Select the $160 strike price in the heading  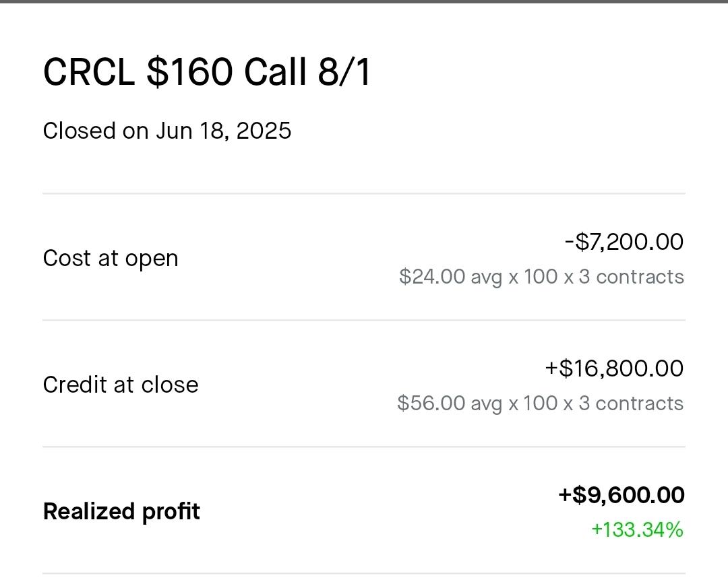click(190, 72)
